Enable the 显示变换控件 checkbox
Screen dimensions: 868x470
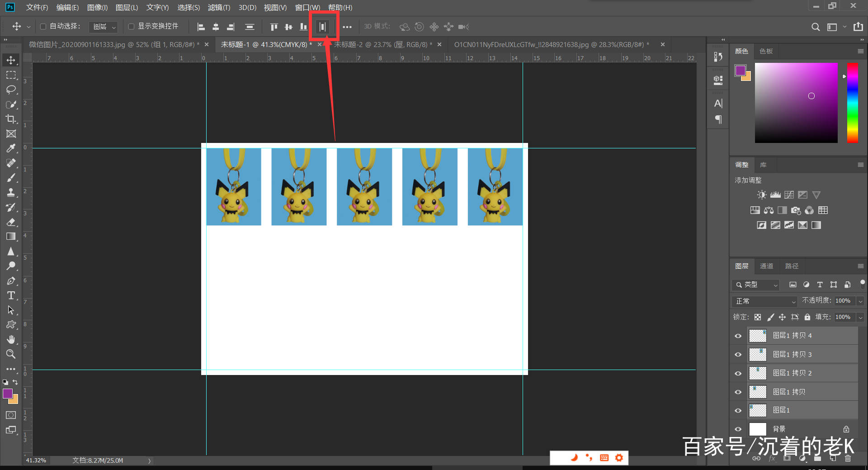click(x=132, y=27)
